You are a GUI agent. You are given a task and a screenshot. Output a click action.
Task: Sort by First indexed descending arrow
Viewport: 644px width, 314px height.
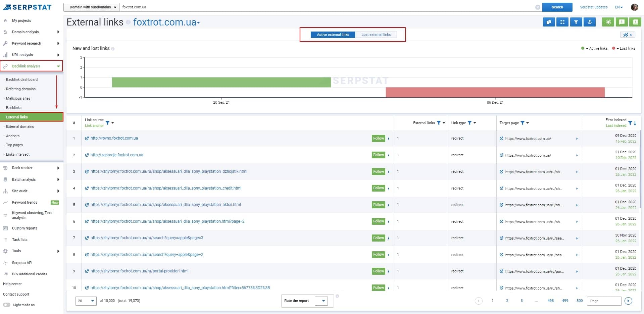click(x=635, y=123)
